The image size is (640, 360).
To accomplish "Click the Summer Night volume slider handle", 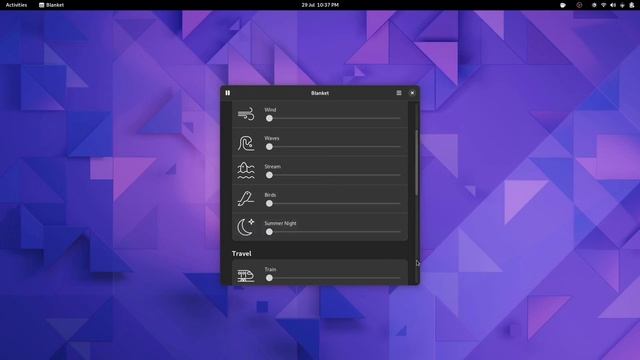I will click(269, 232).
